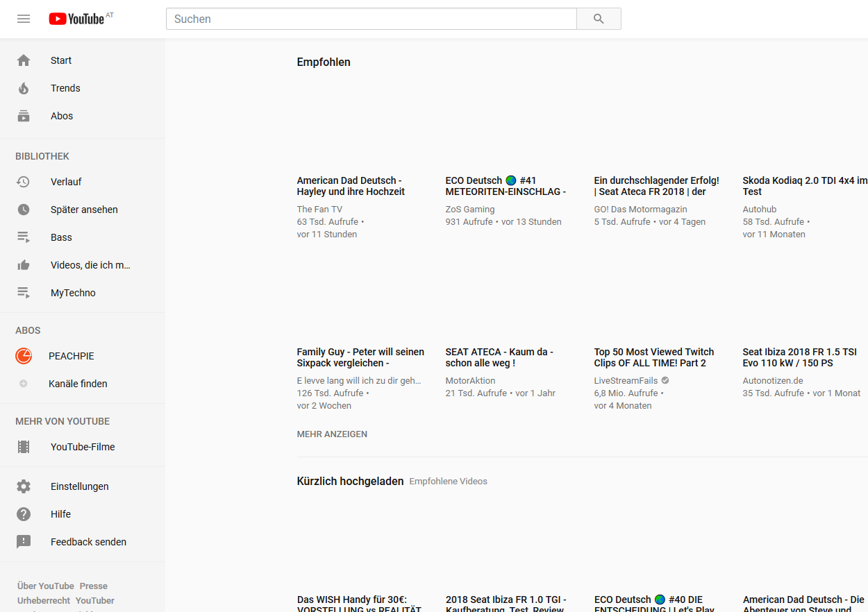Click the magnifier search button

pyautogui.click(x=599, y=19)
